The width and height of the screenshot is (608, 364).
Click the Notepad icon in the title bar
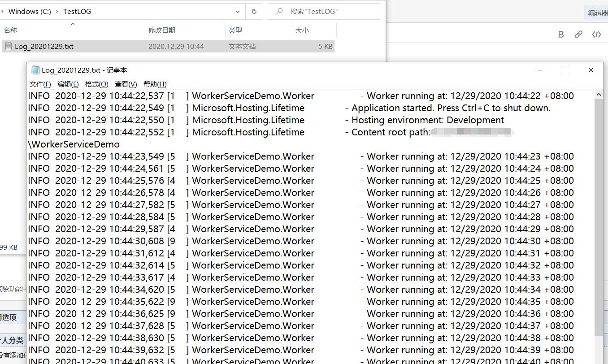click(x=35, y=70)
